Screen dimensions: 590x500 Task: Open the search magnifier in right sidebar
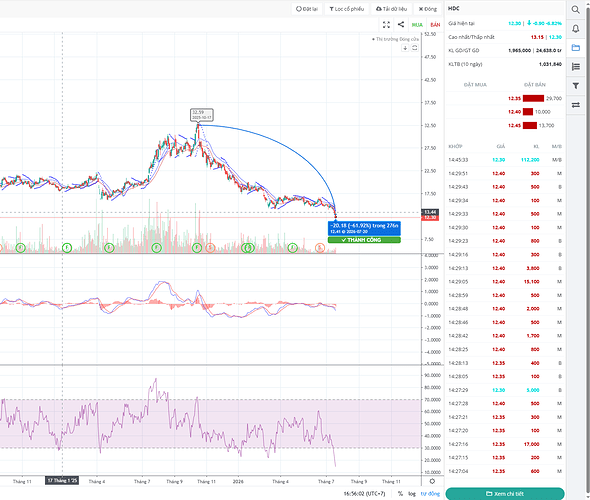(x=575, y=9)
